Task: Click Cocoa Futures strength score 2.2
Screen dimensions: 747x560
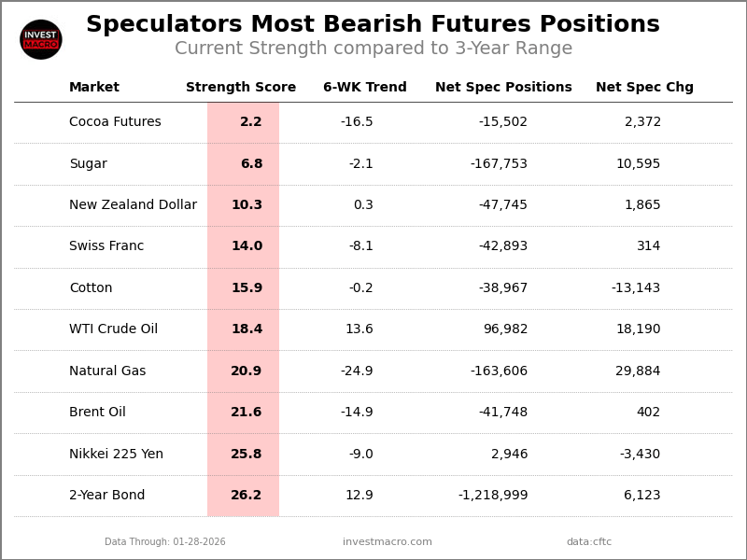Action: coord(250,122)
